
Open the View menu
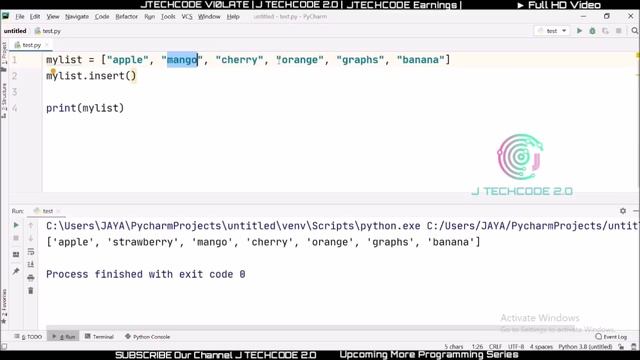pos(53,17)
